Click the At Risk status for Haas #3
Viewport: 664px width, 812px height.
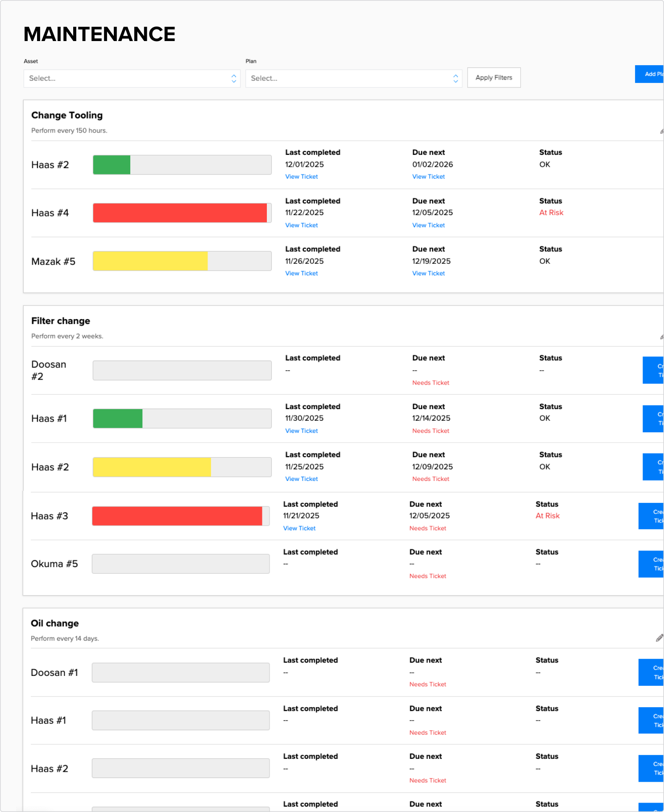pos(548,516)
